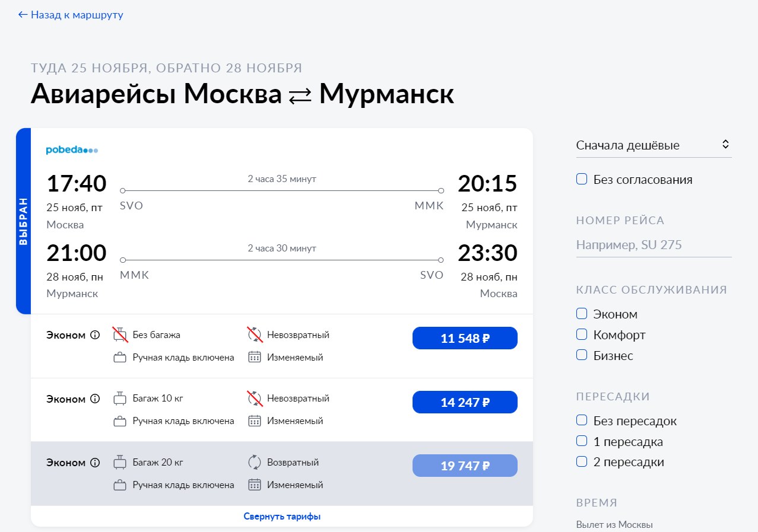Select the 19 747 ₽ fare button
Screen dimensions: 758x532
[x=465, y=466]
